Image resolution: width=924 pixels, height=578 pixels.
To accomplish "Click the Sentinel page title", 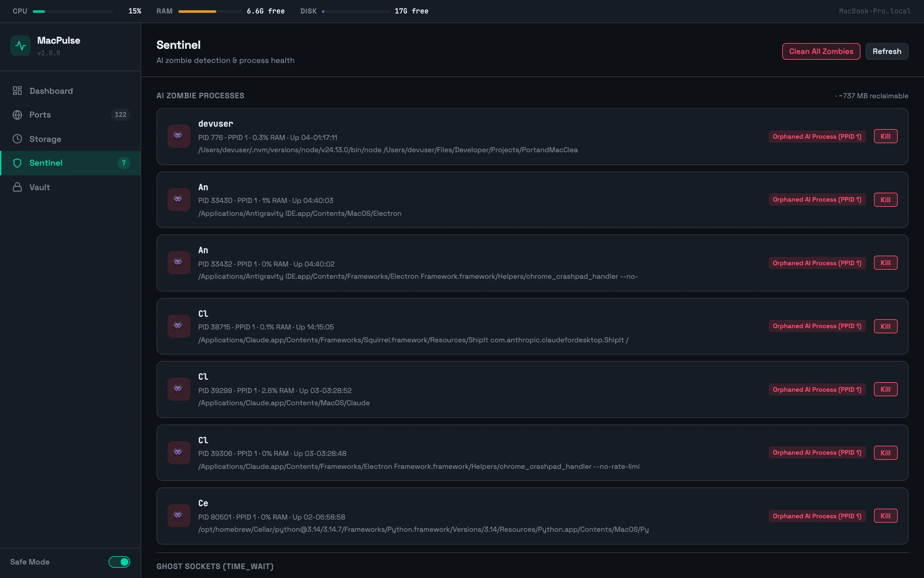I will (x=178, y=45).
